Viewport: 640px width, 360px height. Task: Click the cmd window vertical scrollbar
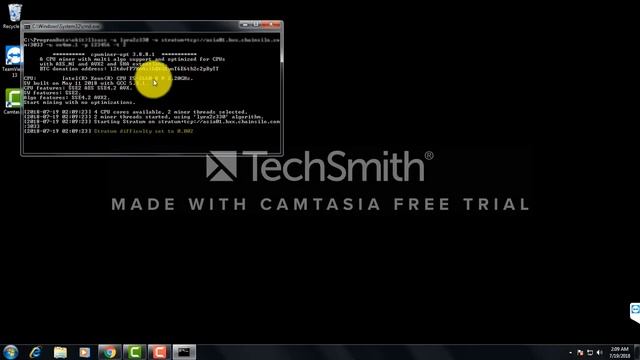click(281, 94)
